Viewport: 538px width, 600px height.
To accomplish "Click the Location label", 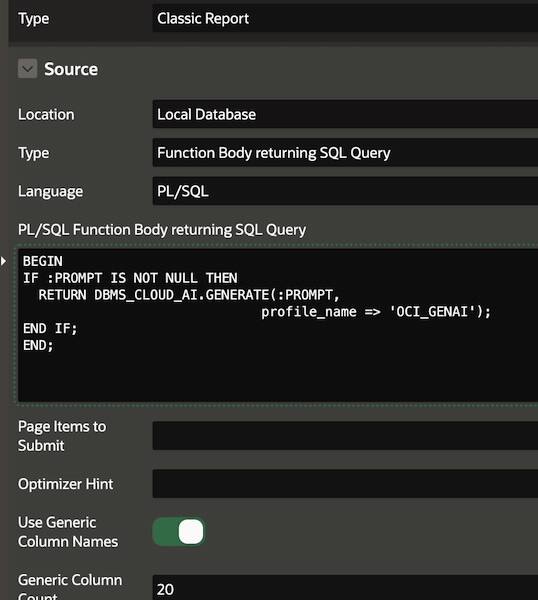I will pos(46,114).
